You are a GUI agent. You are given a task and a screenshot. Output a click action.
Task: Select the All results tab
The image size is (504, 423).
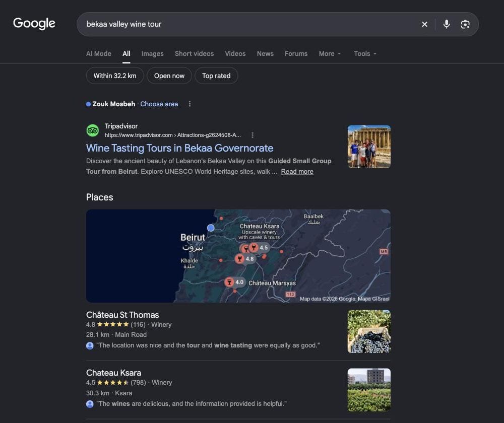[127, 54]
